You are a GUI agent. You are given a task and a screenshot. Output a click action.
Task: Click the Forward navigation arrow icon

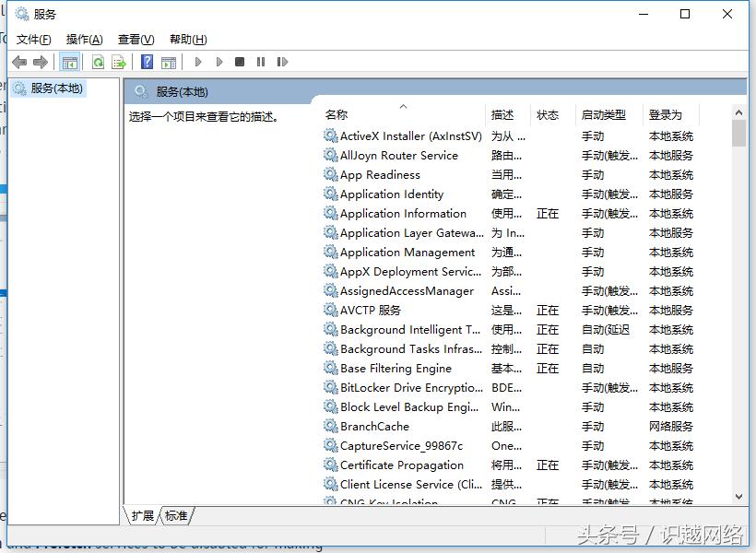pyautogui.click(x=39, y=61)
